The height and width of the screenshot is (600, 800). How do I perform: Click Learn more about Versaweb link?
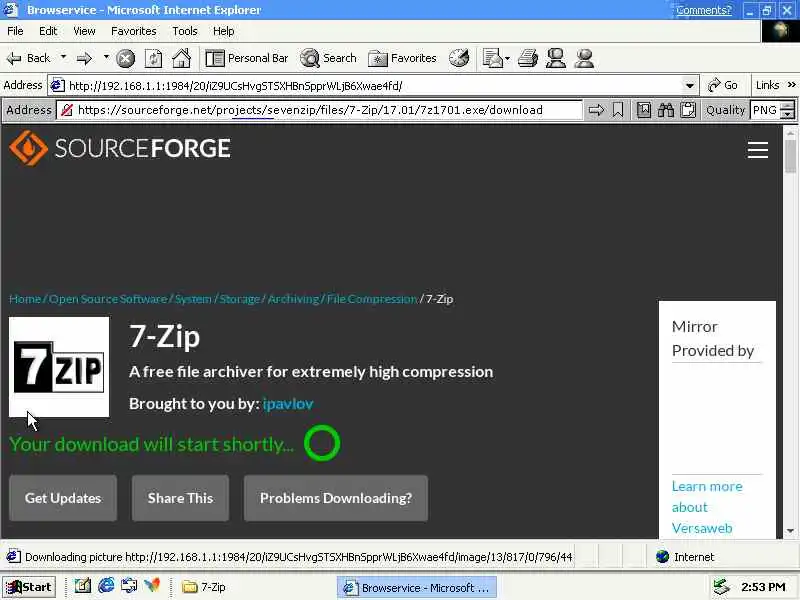point(707,507)
